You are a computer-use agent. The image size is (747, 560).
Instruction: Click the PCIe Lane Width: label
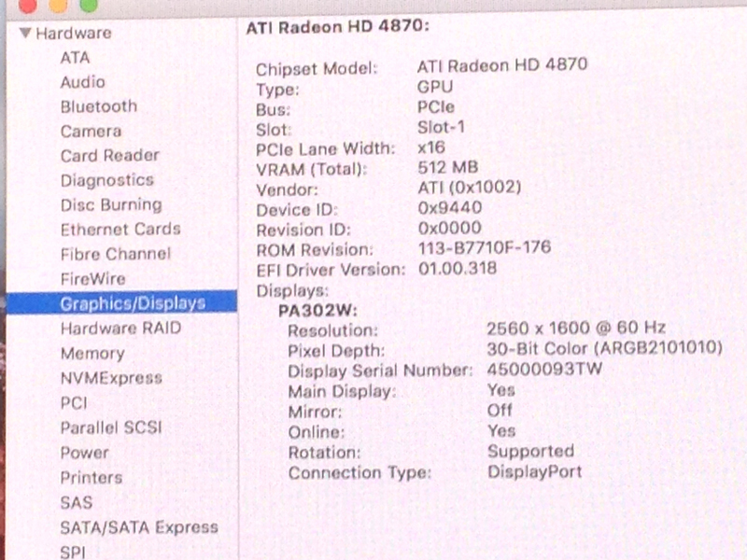click(325, 149)
